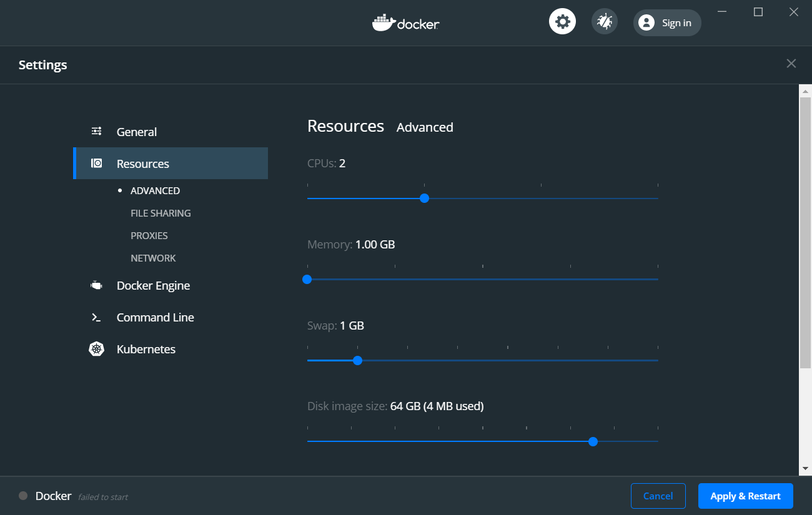The image size is (812, 515).
Task: Click the 'failed to start' status text
Action: (103, 497)
